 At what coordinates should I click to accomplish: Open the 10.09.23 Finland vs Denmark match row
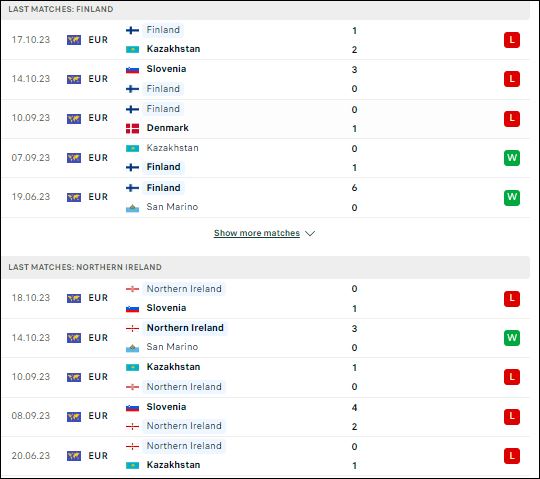click(266, 119)
